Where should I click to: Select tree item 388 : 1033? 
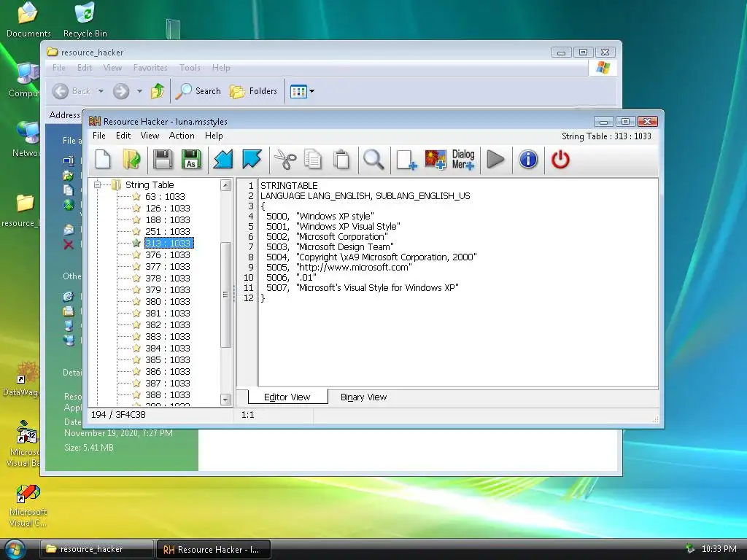point(168,394)
